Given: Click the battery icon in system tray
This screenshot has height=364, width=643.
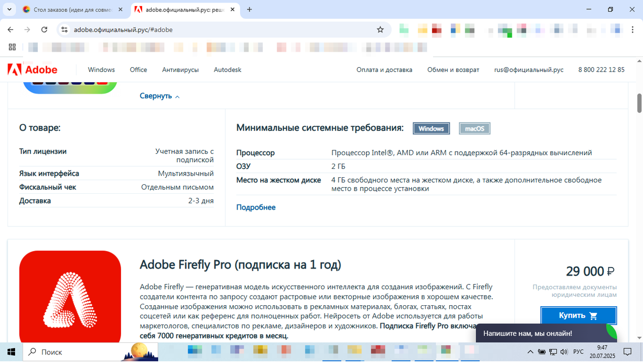Looking at the screenshot, I should [542, 352].
